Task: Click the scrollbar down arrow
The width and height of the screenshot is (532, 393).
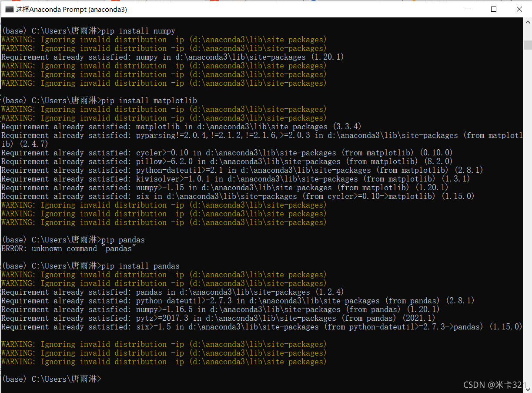Action: 529,388
